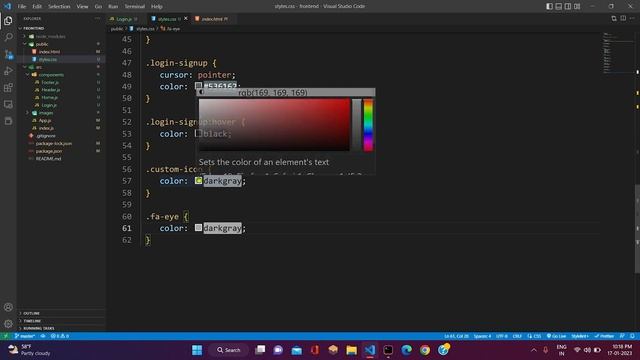Open the Help menu
This screenshot has width=640, height=360.
(157, 6)
